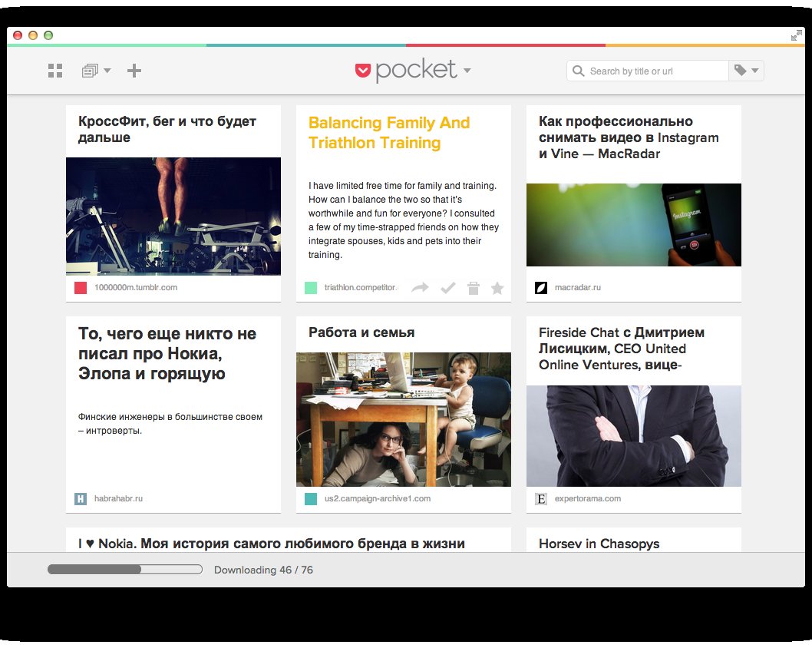Image resolution: width=812 pixels, height=648 pixels.
Task: Click the triathlon.competitor source label
Action: tap(361, 287)
